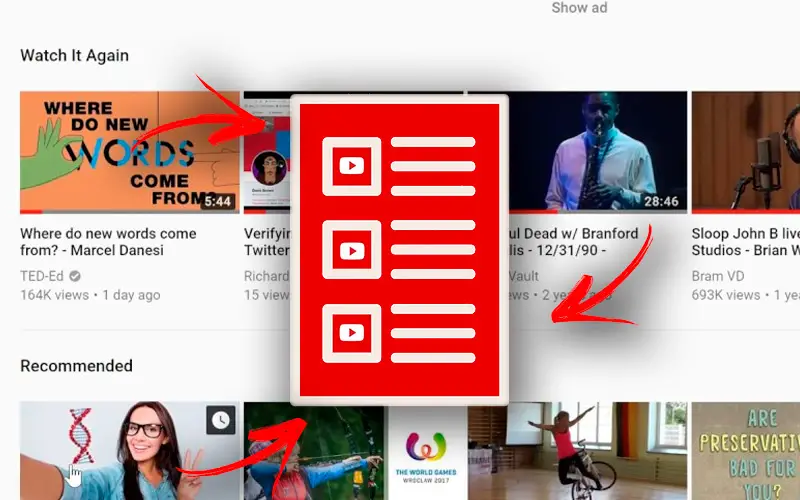Image resolution: width=800 pixels, height=500 pixels.
Task: Open the World Games archery thumbnail
Action: tap(356, 453)
